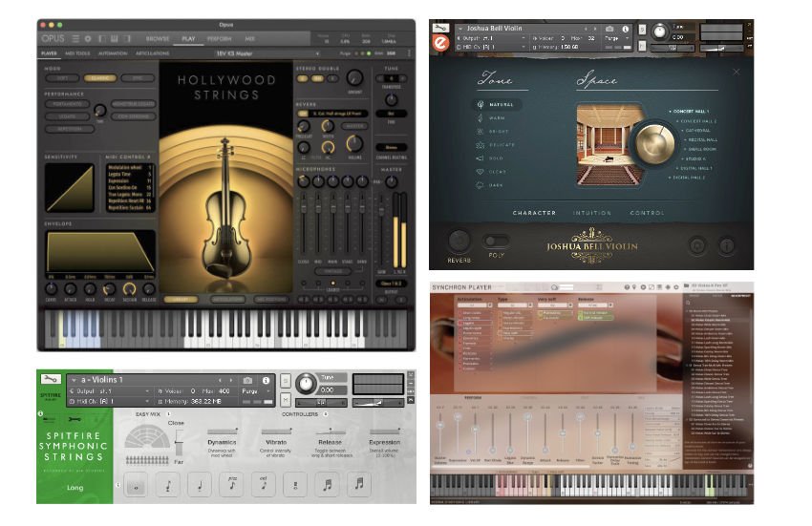Click the camera icon in the Violins 1 header

[247, 381]
